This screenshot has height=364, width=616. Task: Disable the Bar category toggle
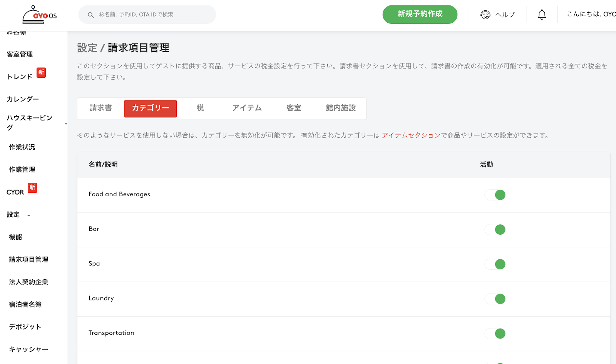pyautogui.click(x=495, y=230)
